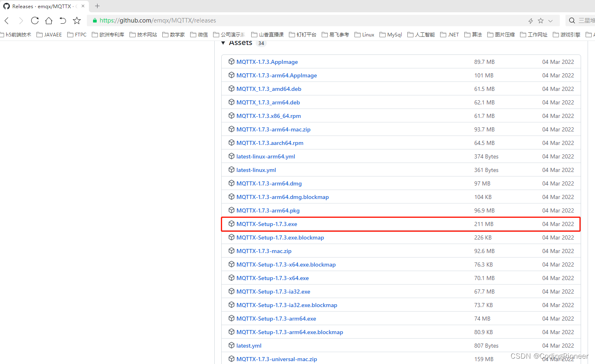595x364 pixels.
Task: Bookmark this page using the toolbar star
Action: pyautogui.click(x=77, y=20)
